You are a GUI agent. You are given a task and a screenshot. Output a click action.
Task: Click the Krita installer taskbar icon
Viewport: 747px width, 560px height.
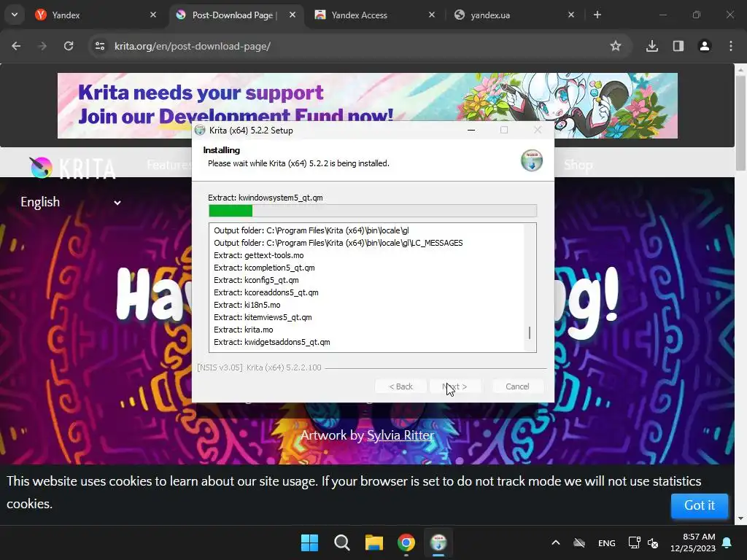pos(438,542)
